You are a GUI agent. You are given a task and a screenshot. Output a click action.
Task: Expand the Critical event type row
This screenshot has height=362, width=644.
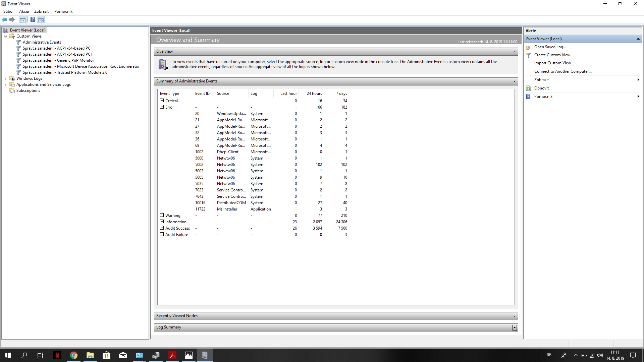pos(162,101)
